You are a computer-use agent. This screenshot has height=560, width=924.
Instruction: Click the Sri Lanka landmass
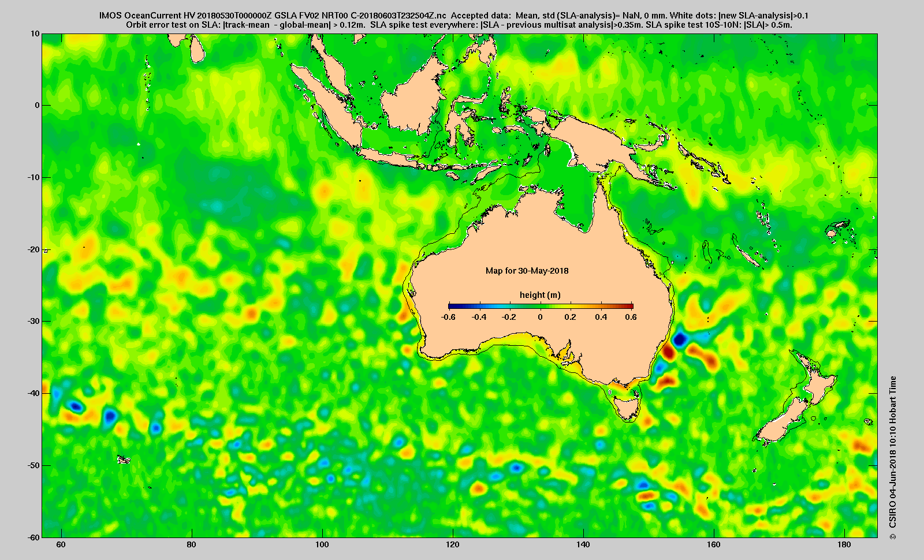point(197,50)
